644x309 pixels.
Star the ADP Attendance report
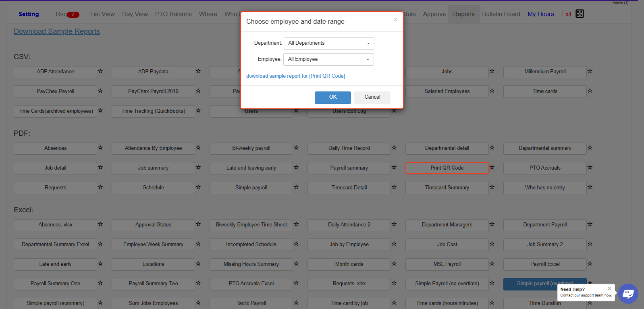pos(100,71)
